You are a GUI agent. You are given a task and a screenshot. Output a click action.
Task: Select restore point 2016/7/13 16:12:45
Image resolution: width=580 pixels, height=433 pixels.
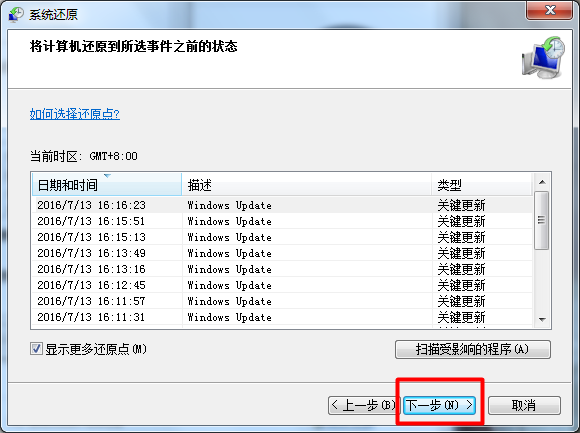[x=283, y=285]
